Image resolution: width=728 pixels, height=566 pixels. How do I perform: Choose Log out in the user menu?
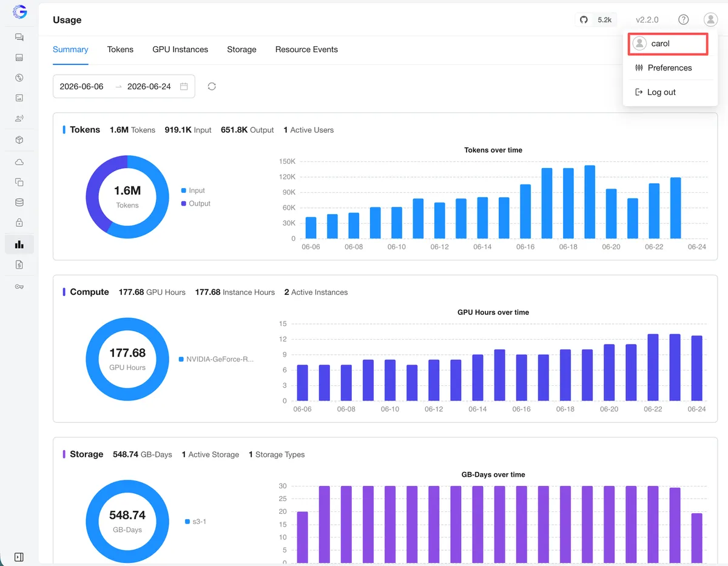(655, 92)
